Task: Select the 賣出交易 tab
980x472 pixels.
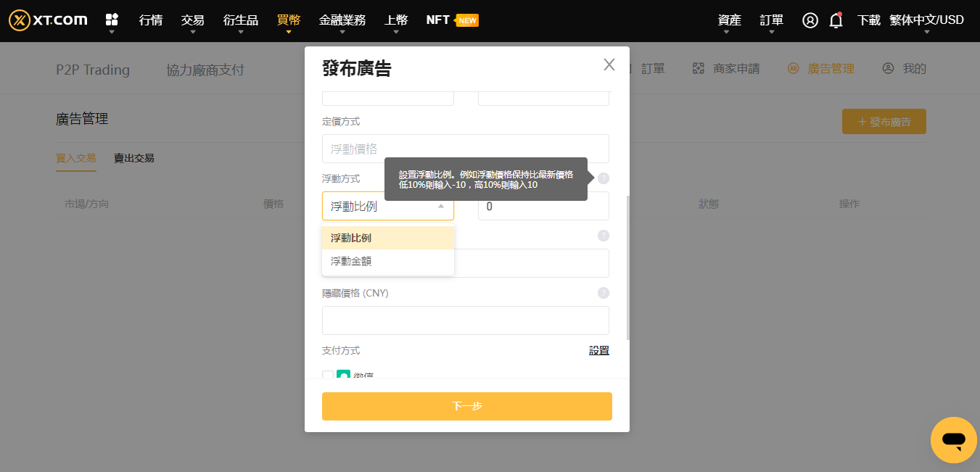Action: point(134,158)
